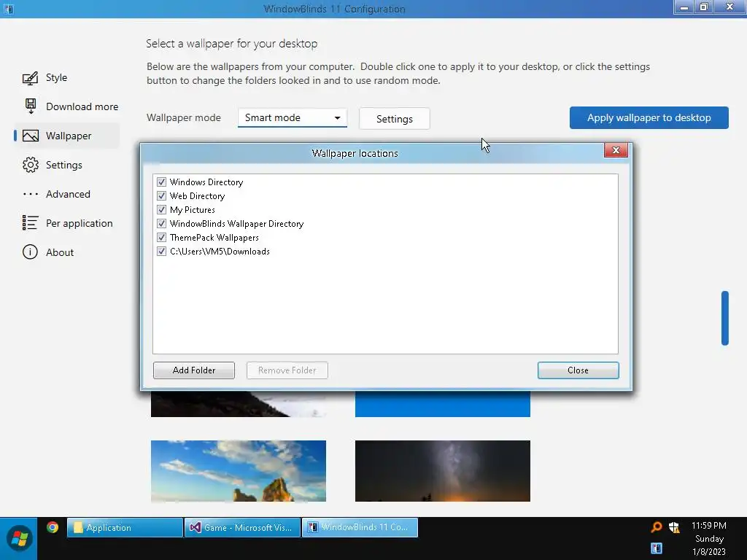Open the About section label
747x560 pixels.
[x=60, y=252]
